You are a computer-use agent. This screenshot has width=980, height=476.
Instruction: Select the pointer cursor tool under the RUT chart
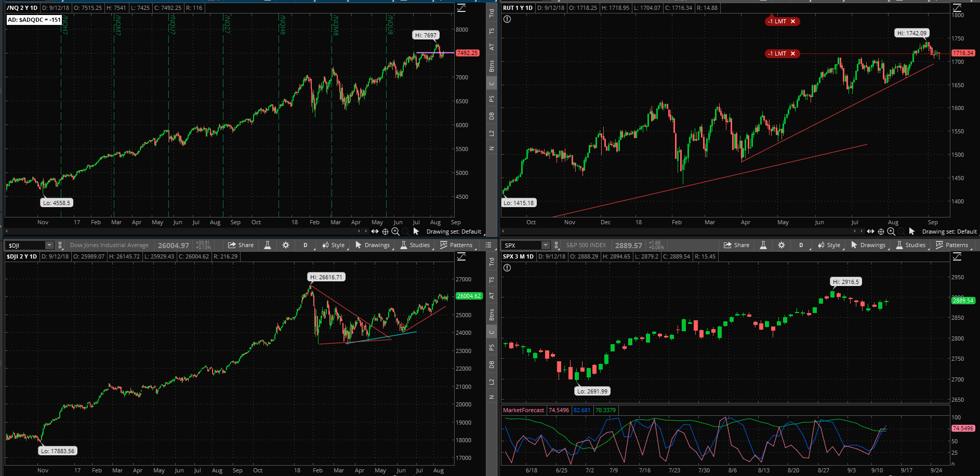(x=912, y=232)
